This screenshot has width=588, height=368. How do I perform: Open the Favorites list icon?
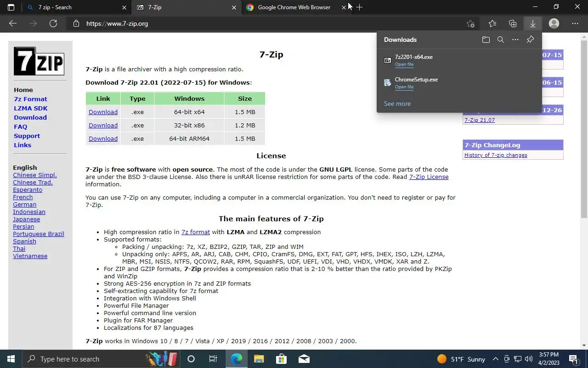[x=492, y=23]
